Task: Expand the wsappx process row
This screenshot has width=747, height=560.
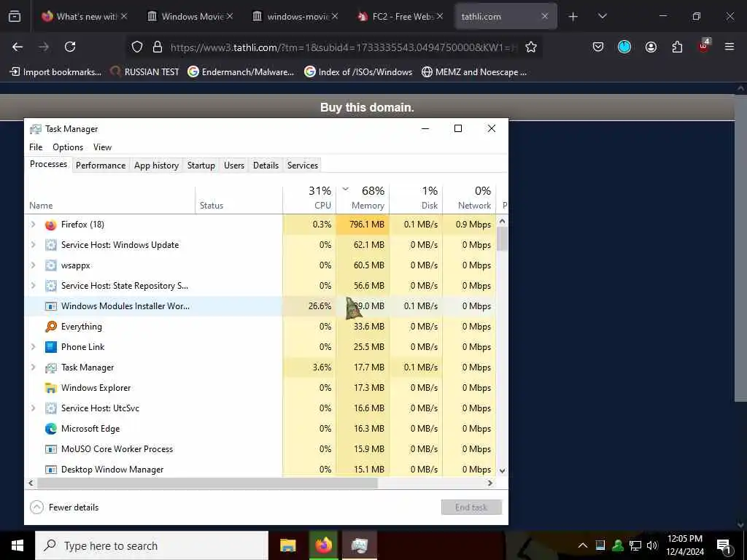Action: (33, 265)
